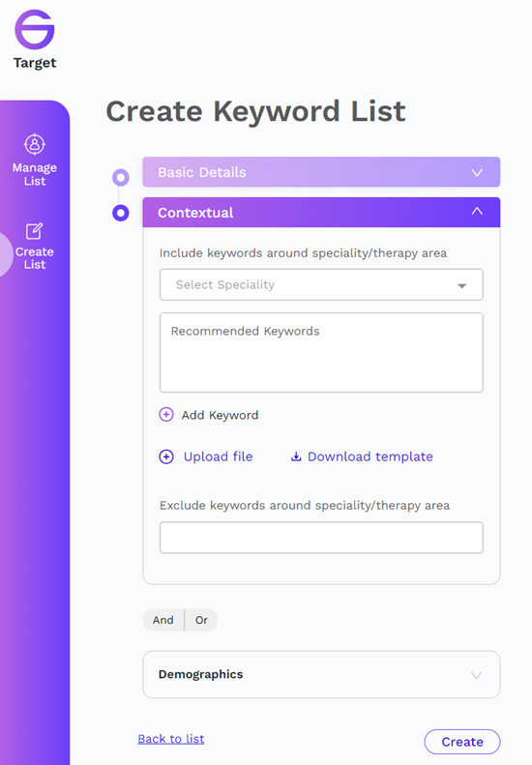
Task: Select the Basic Details step circle
Action: (121, 177)
